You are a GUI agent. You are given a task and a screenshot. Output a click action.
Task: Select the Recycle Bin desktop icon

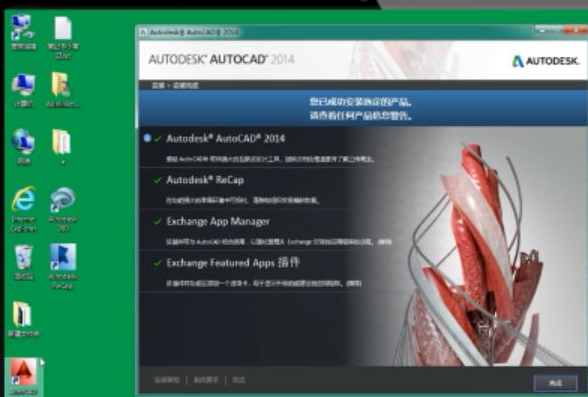23,262
